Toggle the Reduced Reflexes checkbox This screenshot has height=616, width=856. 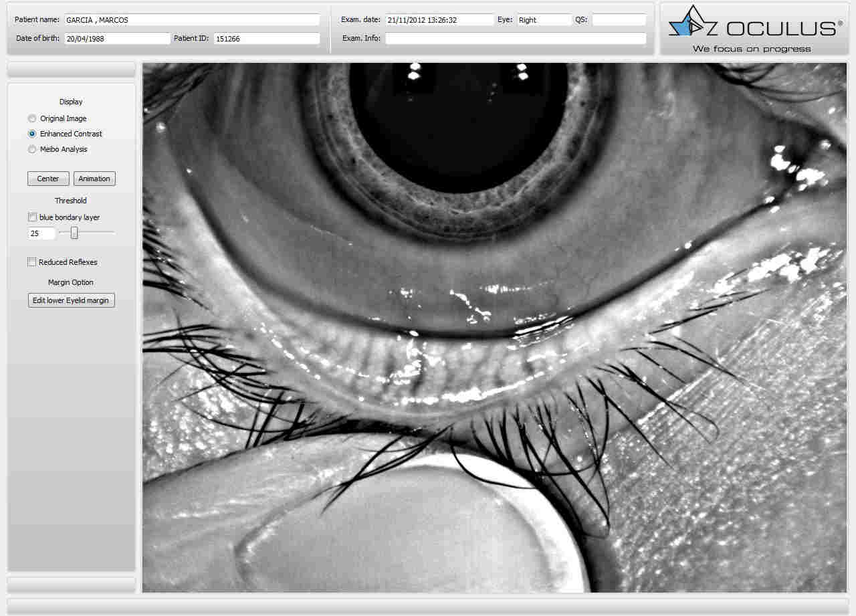32,262
